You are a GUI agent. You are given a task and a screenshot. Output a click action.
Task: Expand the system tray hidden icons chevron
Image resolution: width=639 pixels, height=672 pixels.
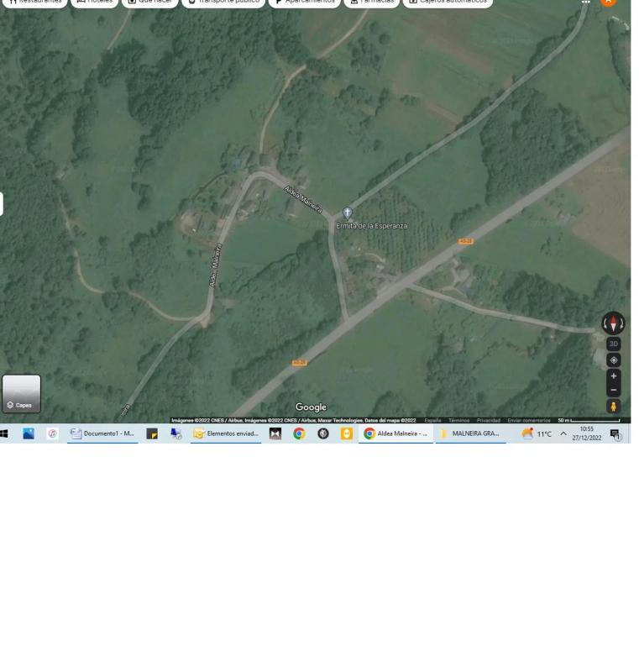point(563,433)
